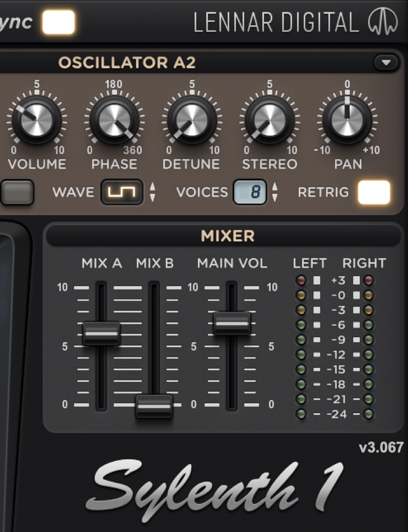Click the v3.067 version label
Image resolution: width=408 pixels, height=532 pixels.
point(381,448)
